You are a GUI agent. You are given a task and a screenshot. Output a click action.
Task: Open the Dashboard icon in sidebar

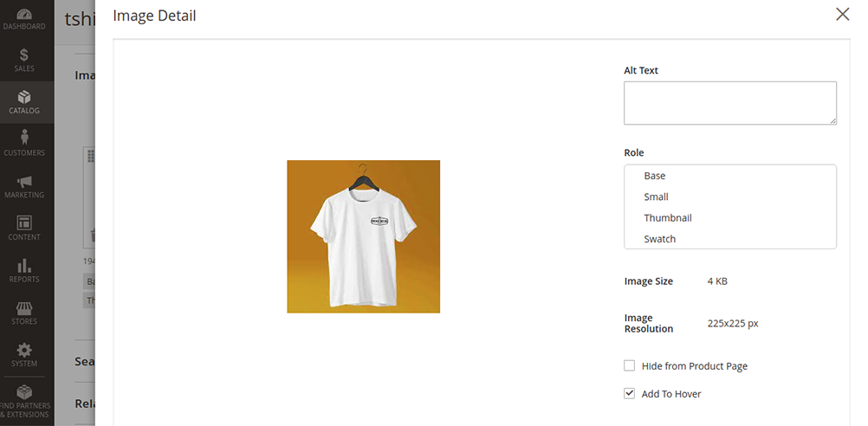(24, 16)
